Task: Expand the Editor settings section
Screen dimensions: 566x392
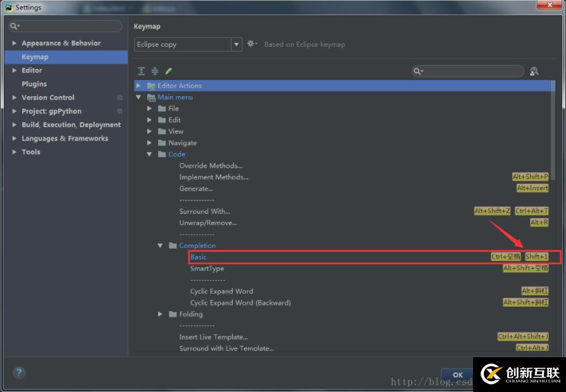Action: (x=15, y=70)
